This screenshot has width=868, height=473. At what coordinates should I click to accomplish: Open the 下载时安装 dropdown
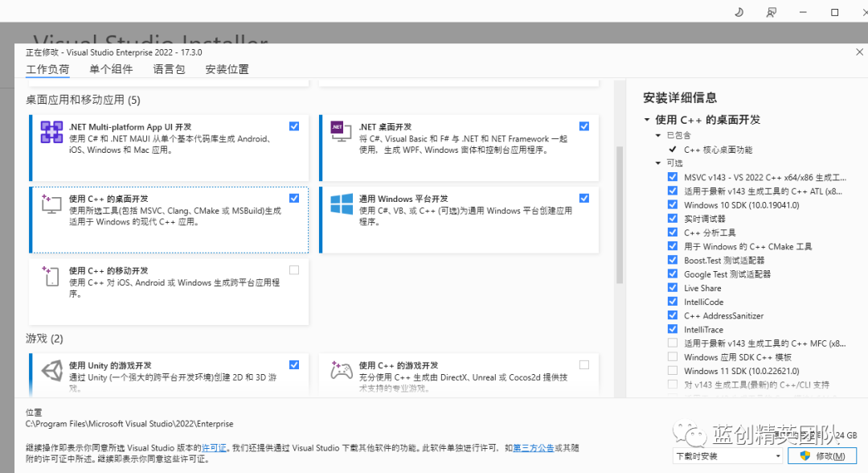(x=728, y=456)
